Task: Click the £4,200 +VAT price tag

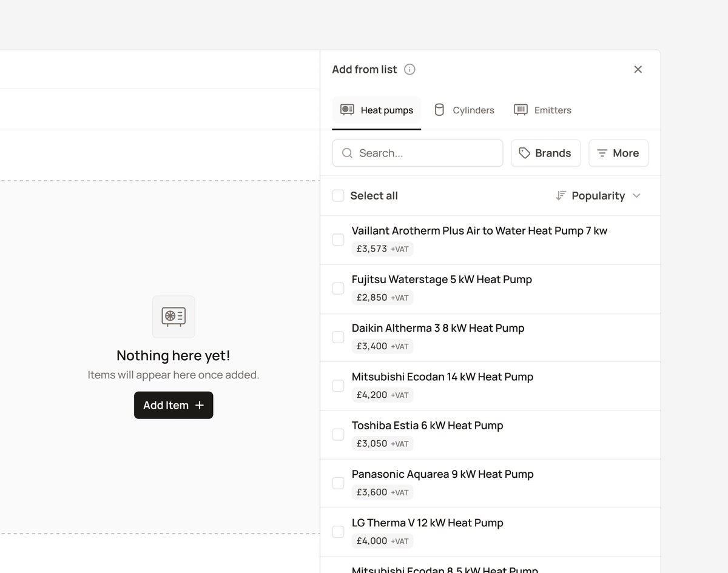Action: (382, 395)
